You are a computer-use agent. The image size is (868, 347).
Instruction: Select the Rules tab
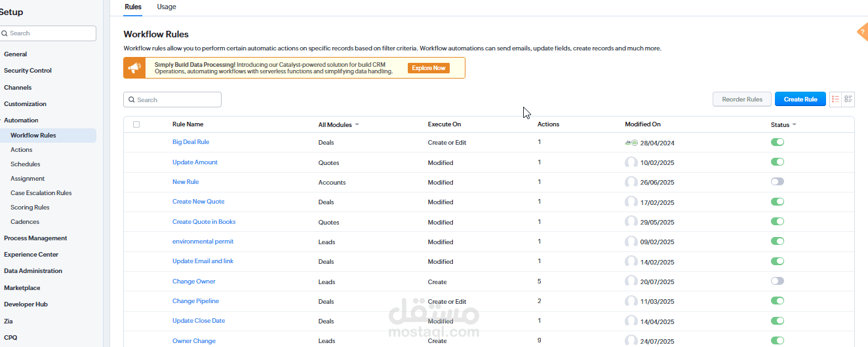click(133, 7)
